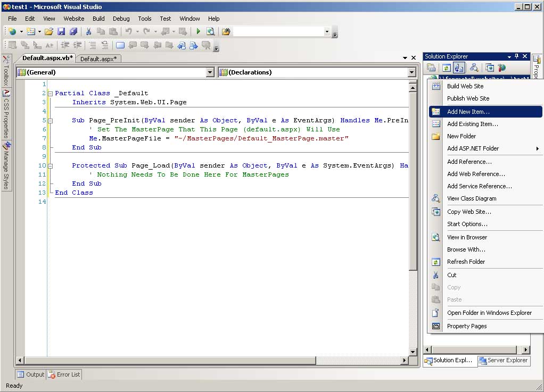Choose Open Folder in Windows Explorer
544x392 pixels.
[x=485, y=313]
